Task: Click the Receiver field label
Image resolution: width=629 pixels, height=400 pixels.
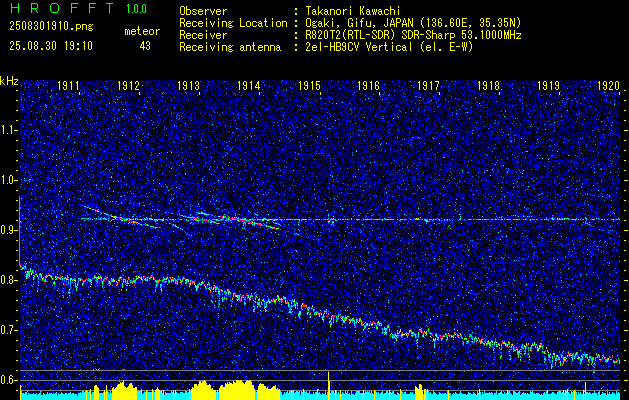Action: (x=203, y=35)
